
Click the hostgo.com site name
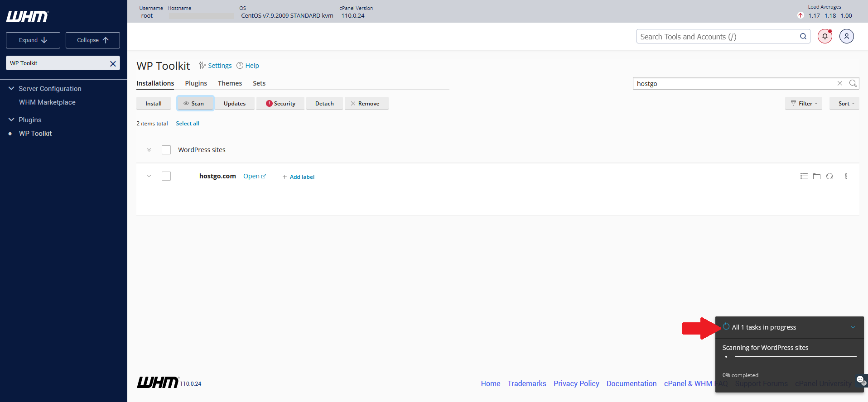click(x=217, y=176)
